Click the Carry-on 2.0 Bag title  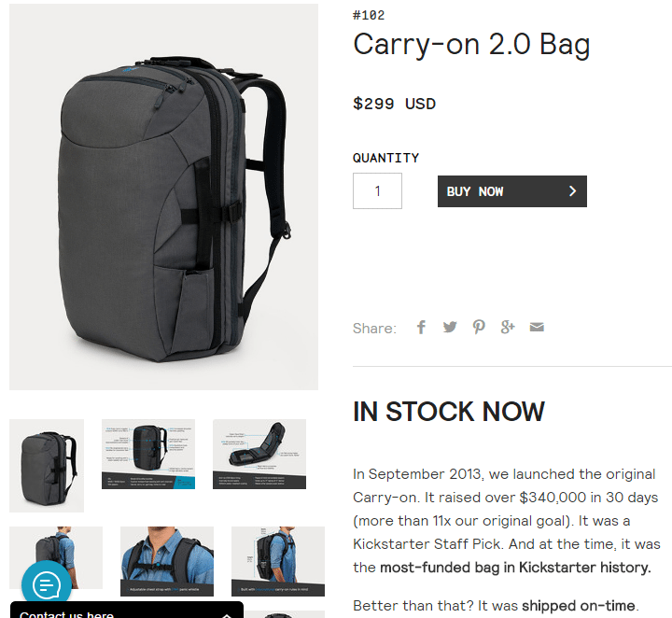(x=471, y=45)
